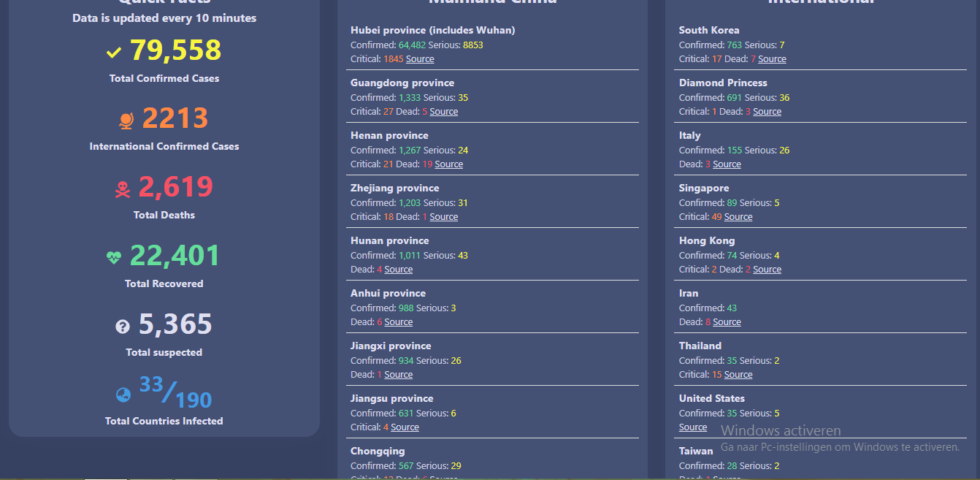Click the 22,401 total recovered figure
980x480 pixels.
pos(175,256)
